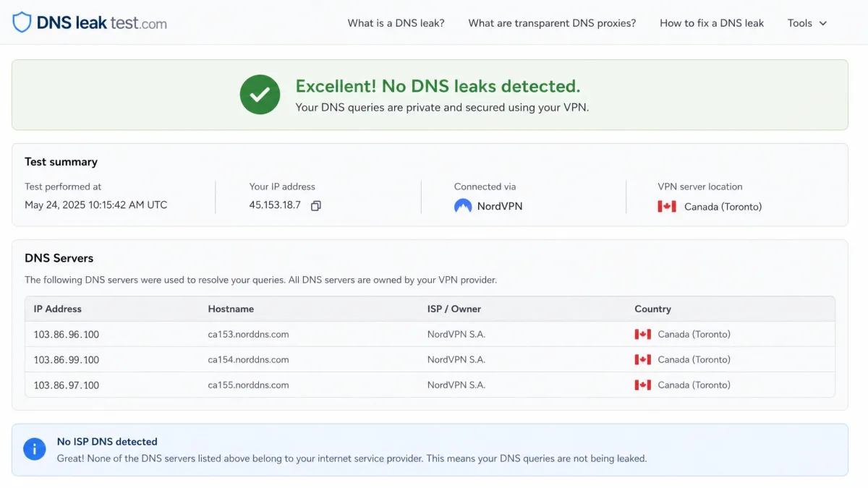The height and width of the screenshot is (488, 868).
Task: Click the text starting The following DNS servers
Action: click(261, 280)
